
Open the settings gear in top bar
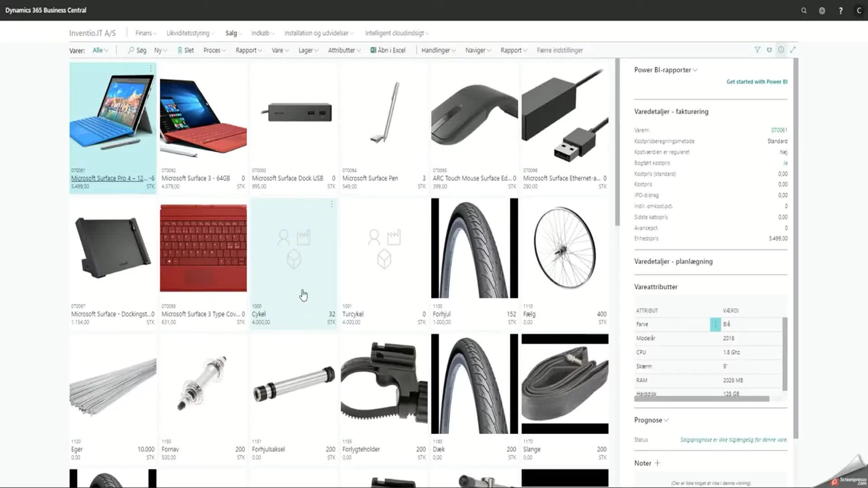click(822, 10)
